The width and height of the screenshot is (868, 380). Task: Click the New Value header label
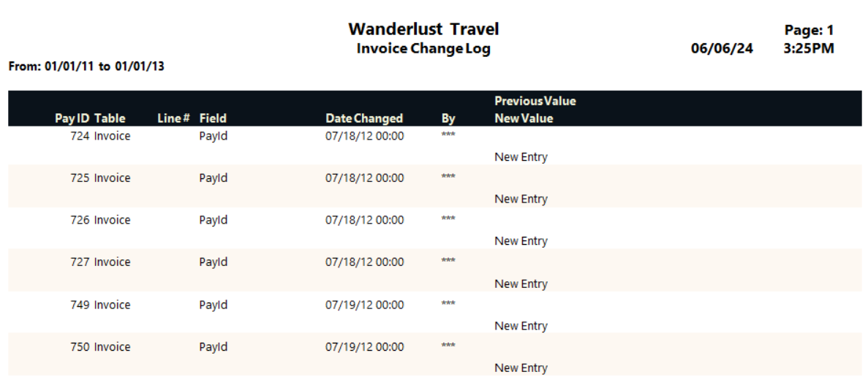[524, 118]
